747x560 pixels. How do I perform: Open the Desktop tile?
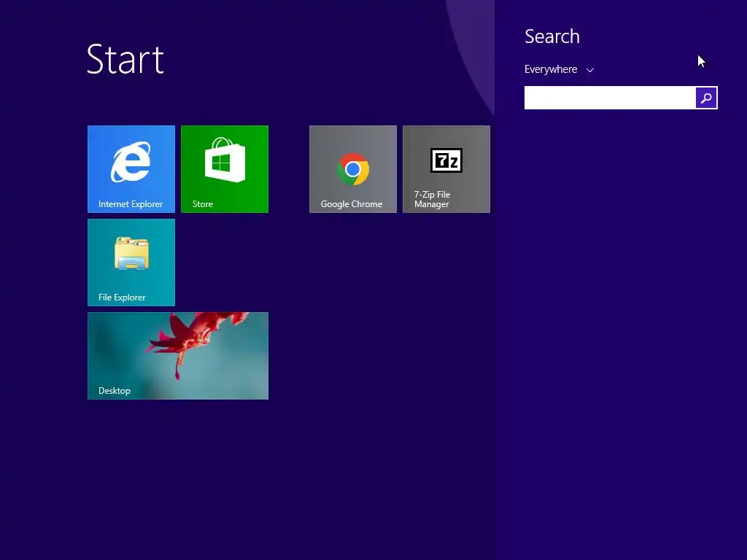[x=178, y=356]
